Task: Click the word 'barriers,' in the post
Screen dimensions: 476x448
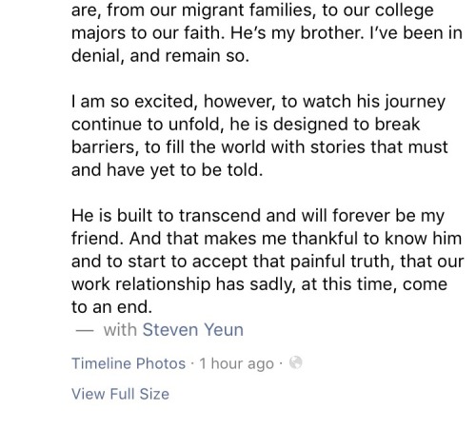Action: tap(105, 147)
